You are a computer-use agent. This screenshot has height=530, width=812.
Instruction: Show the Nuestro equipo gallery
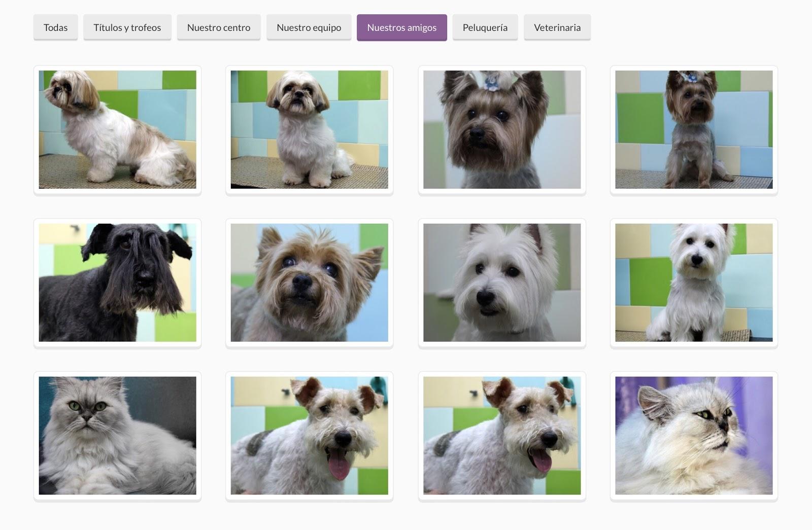coord(309,27)
